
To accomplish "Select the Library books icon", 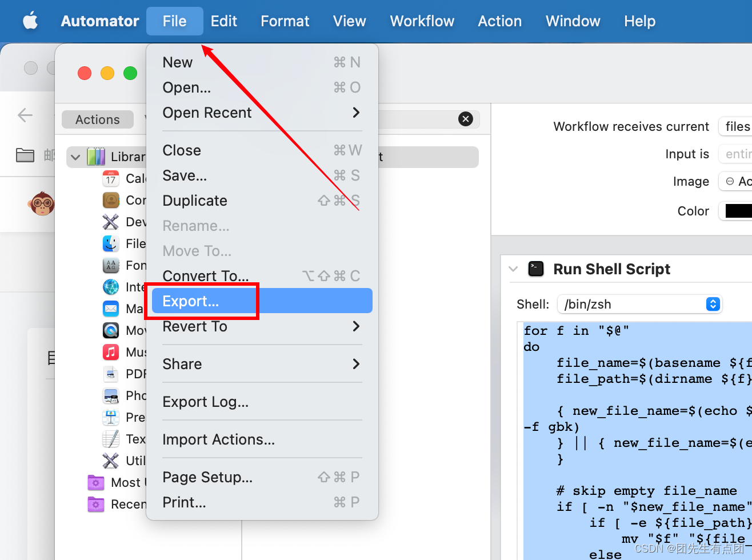I will [x=96, y=157].
